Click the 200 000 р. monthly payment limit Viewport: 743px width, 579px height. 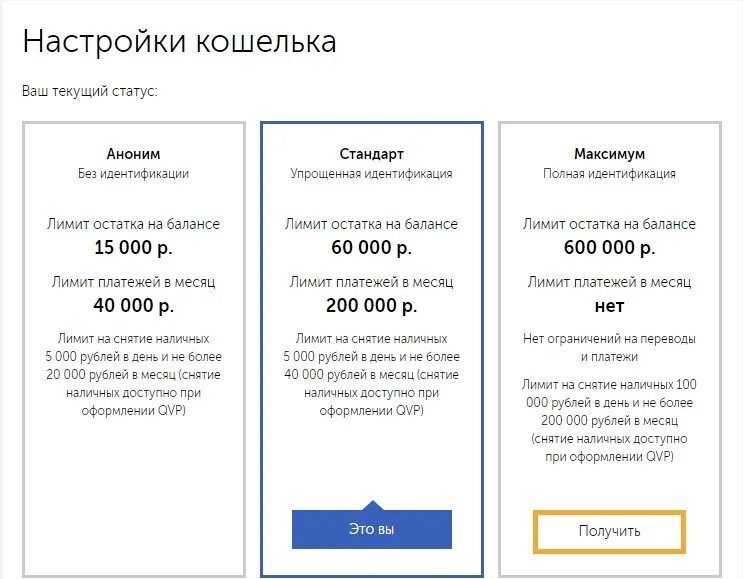click(x=372, y=306)
